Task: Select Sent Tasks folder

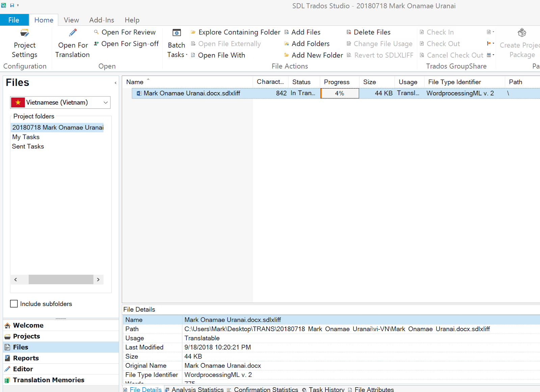Action: click(28, 146)
